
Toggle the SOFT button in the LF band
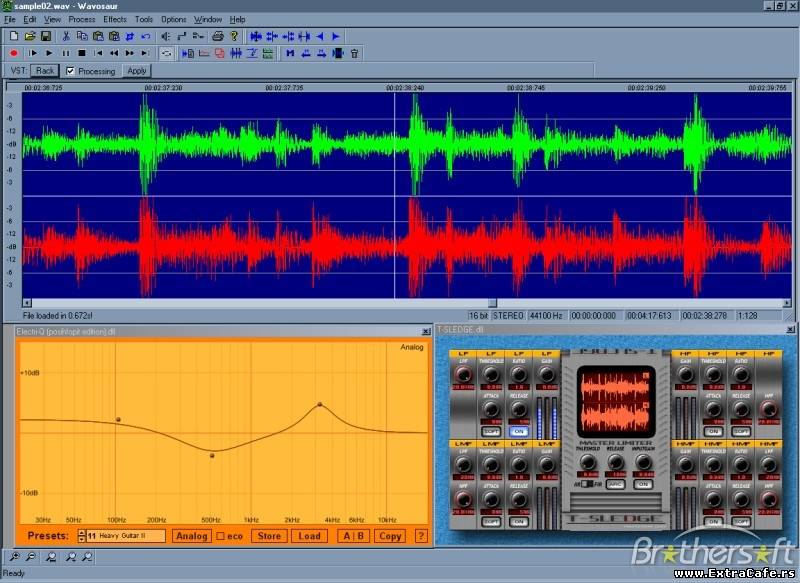coord(491,432)
